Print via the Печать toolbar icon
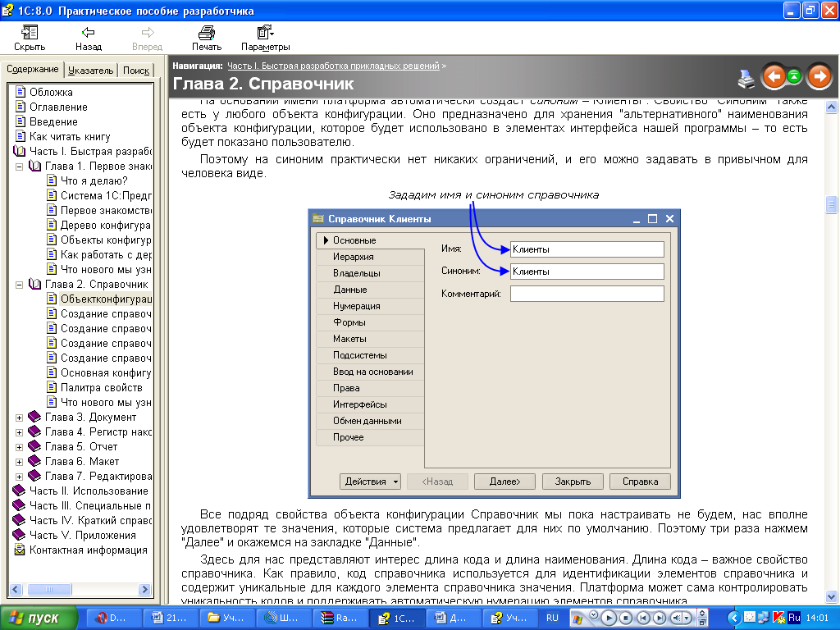The width and height of the screenshot is (840, 630). coord(207,38)
